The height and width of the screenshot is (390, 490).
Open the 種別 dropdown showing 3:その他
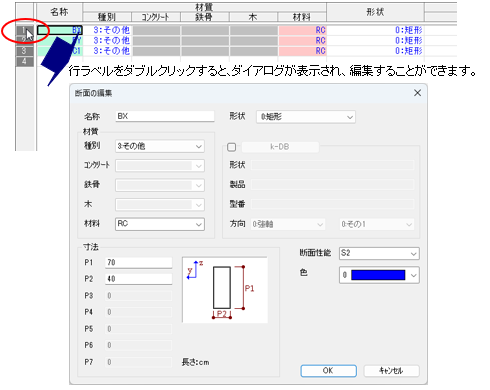160,146
